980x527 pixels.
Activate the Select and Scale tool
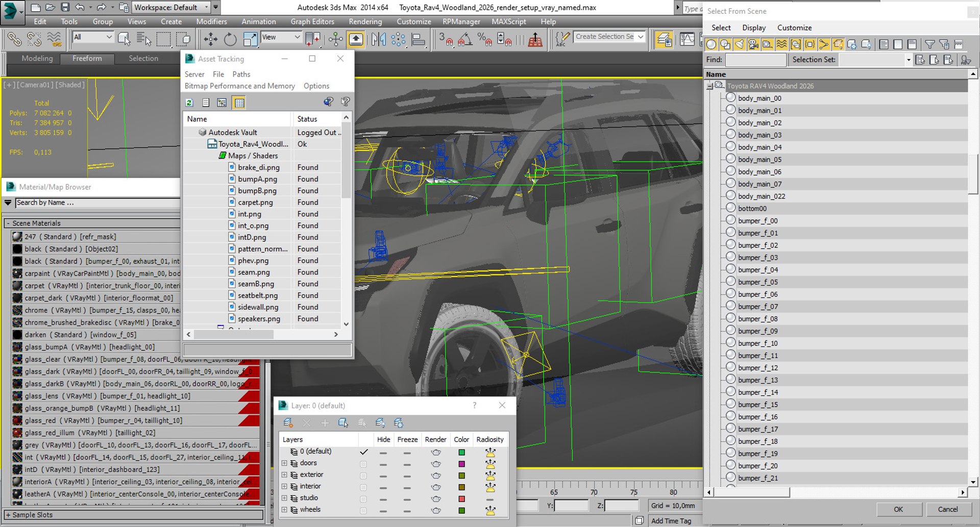click(x=250, y=39)
